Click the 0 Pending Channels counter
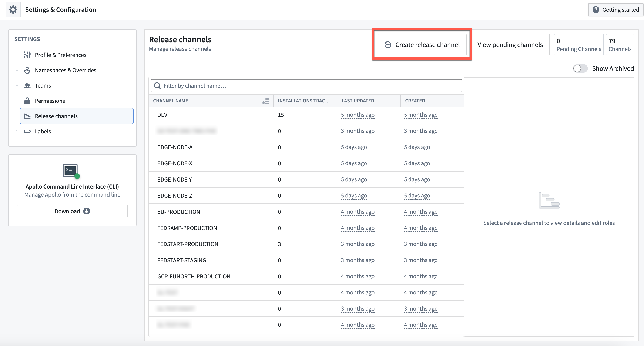 tap(578, 45)
